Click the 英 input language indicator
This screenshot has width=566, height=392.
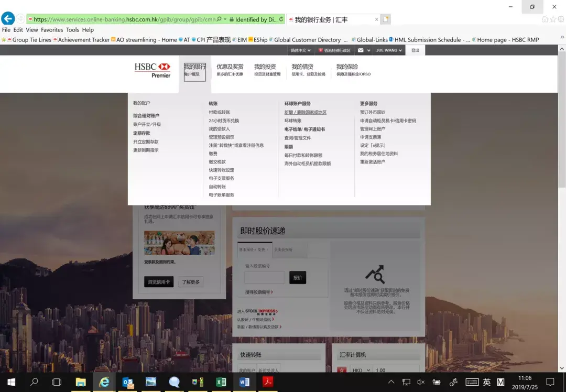coord(486,382)
